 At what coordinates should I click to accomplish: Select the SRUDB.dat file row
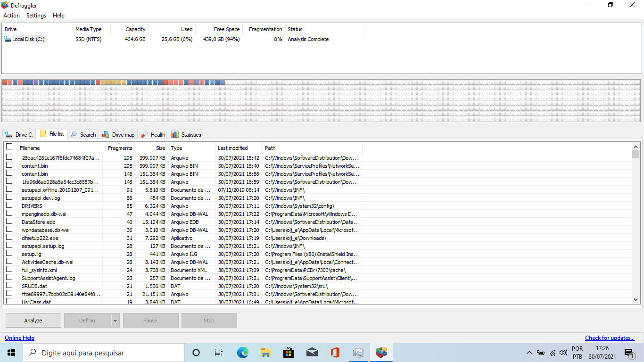pyautogui.click(x=183, y=286)
